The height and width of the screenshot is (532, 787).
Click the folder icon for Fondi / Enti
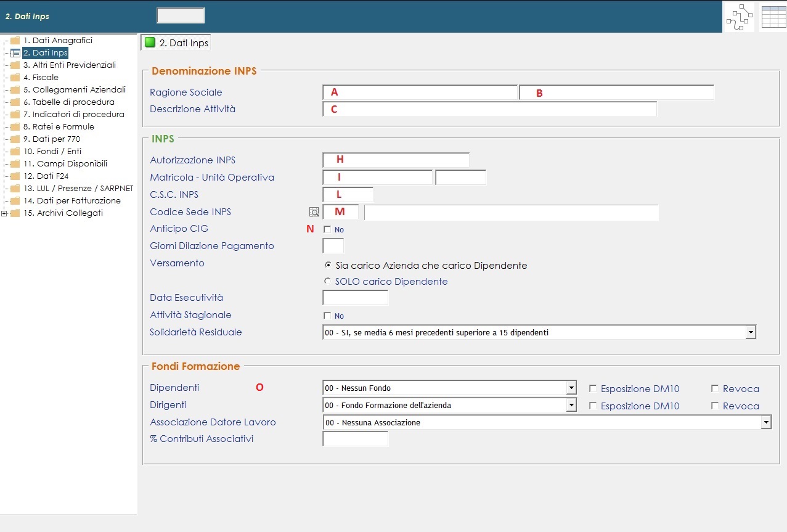coord(15,152)
